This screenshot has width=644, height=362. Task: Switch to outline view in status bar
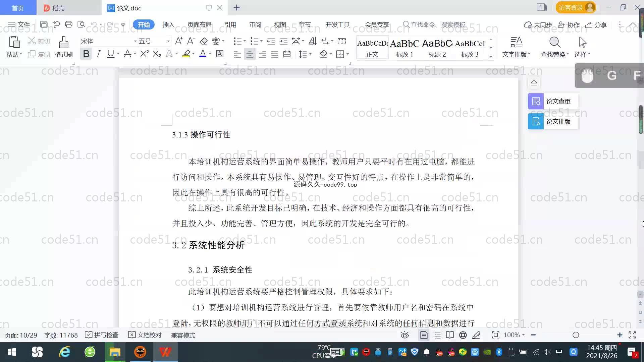[437, 335]
